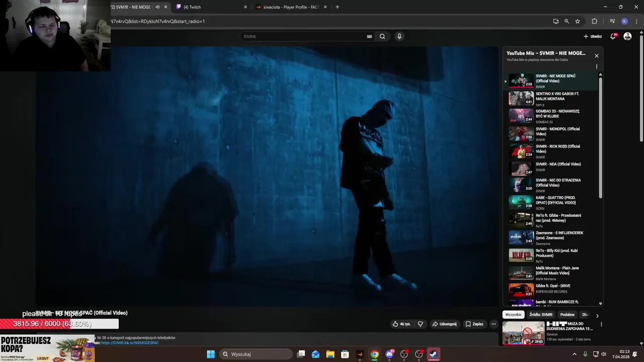Play Malik Montana - Plain Jane

(x=551, y=272)
